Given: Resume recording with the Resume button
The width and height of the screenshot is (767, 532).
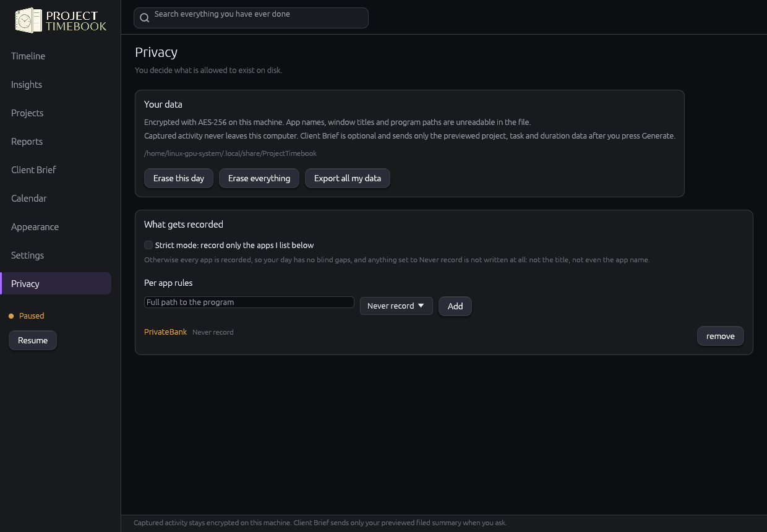Looking at the screenshot, I should click(x=33, y=340).
